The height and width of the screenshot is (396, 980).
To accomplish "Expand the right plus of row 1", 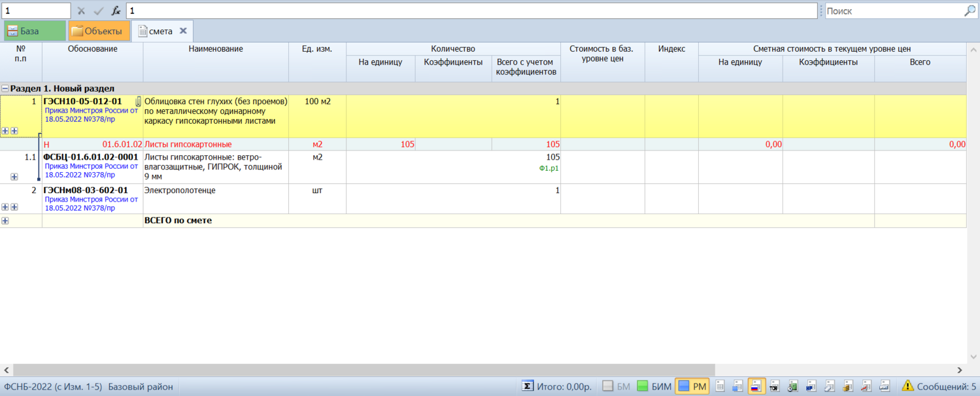I will (x=14, y=131).
